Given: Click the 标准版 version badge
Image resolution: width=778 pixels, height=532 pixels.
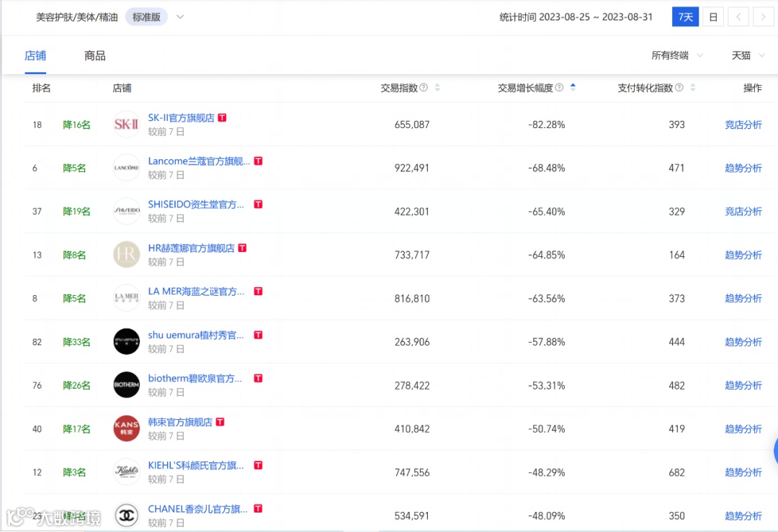Looking at the screenshot, I should pos(146,17).
